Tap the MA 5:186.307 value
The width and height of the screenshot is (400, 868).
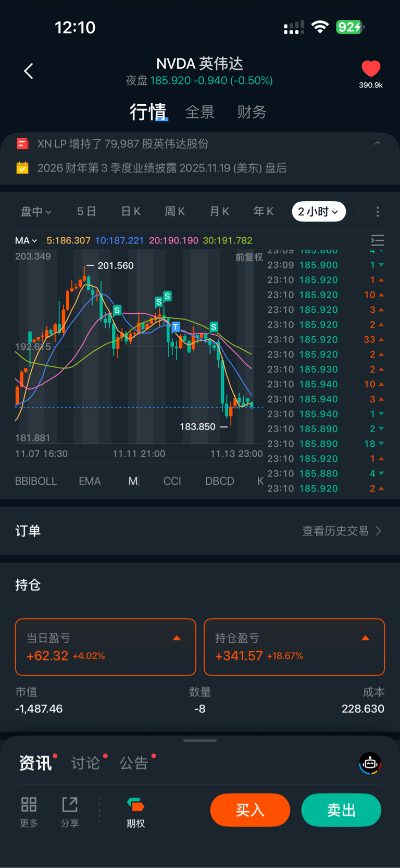68,240
